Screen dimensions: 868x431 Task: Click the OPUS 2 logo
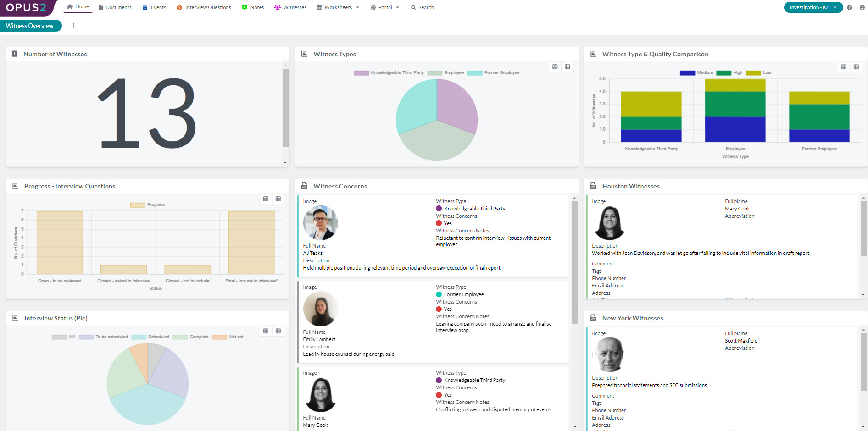tap(26, 7)
